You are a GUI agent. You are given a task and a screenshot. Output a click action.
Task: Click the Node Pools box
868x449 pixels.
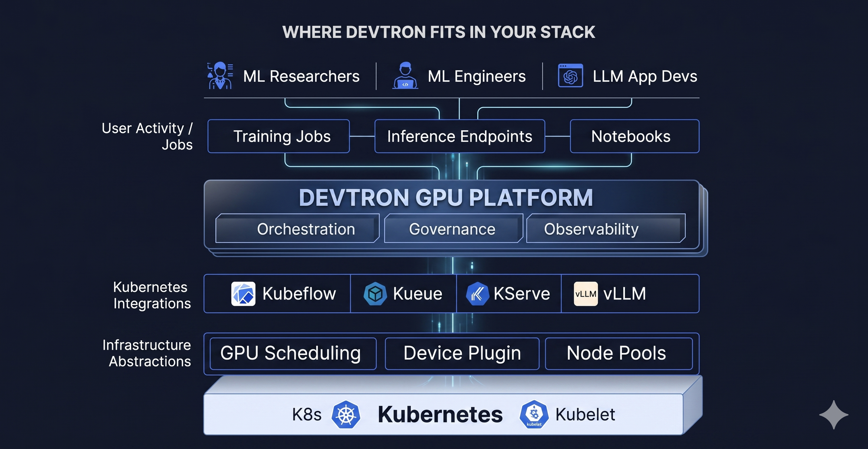tap(619, 353)
